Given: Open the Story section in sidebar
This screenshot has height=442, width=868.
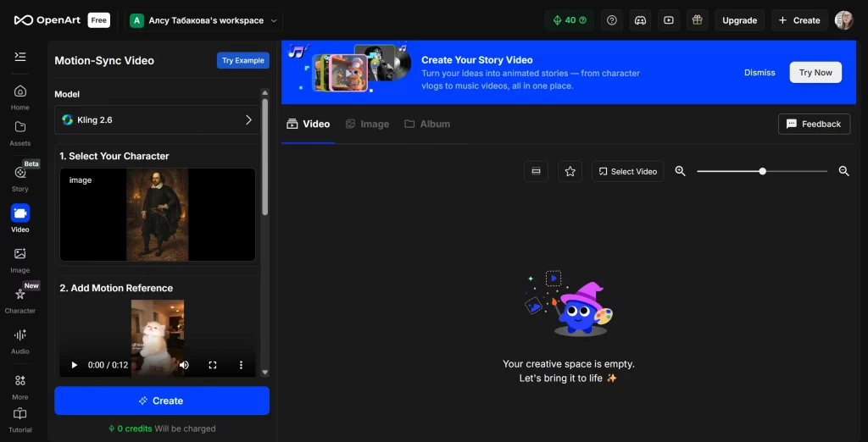Looking at the screenshot, I should tap(20, 178).
